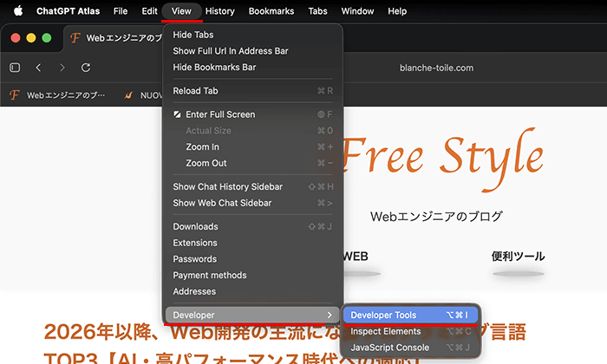Open Addresses from the View menu
The image size is (607, 364).
click(x=253, y=292)
